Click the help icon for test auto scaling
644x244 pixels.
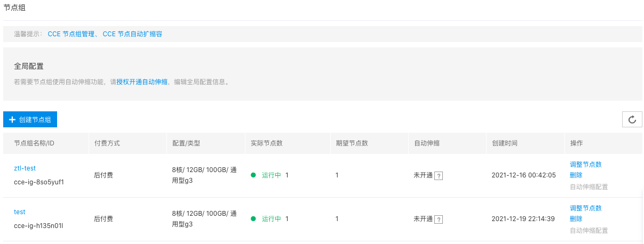coord(438,219)
